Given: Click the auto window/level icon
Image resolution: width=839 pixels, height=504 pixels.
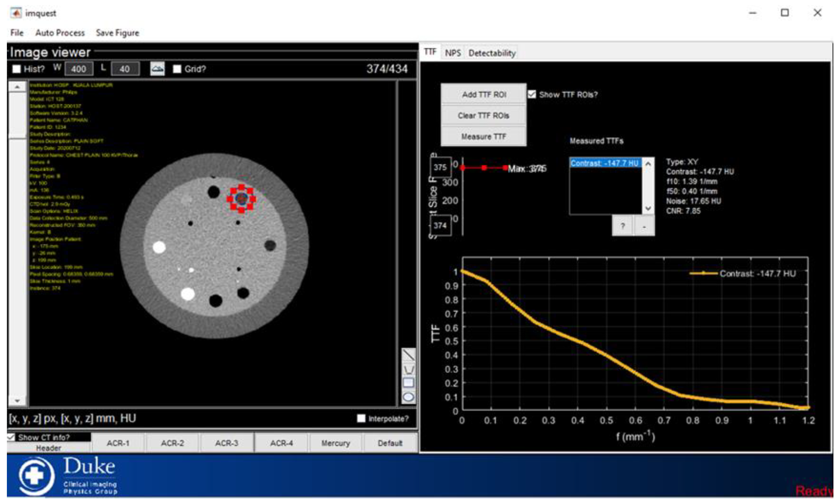Looking at the screenshot, I should point(157,69).
